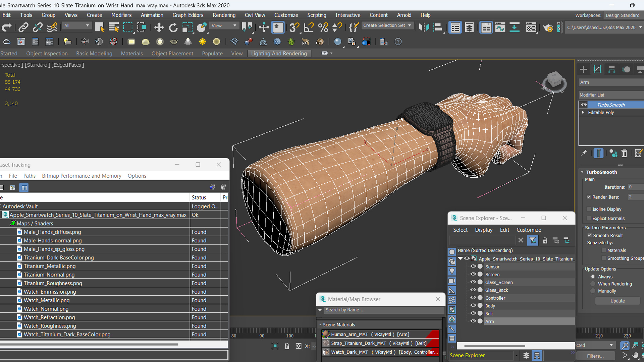
Task: Select the Move transform tool
Action: pyautogui.click(x=159, y=27)
